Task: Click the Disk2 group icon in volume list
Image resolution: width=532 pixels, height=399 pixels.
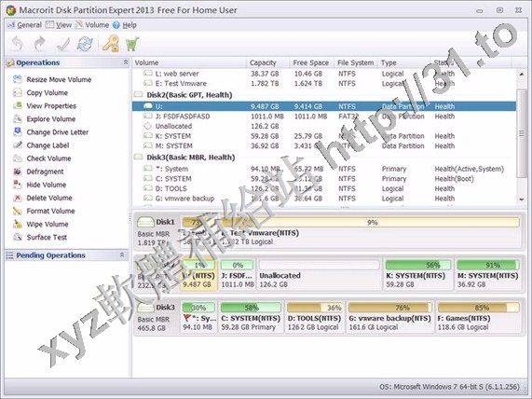Action: pyautogui.click(x=139, y=95)
